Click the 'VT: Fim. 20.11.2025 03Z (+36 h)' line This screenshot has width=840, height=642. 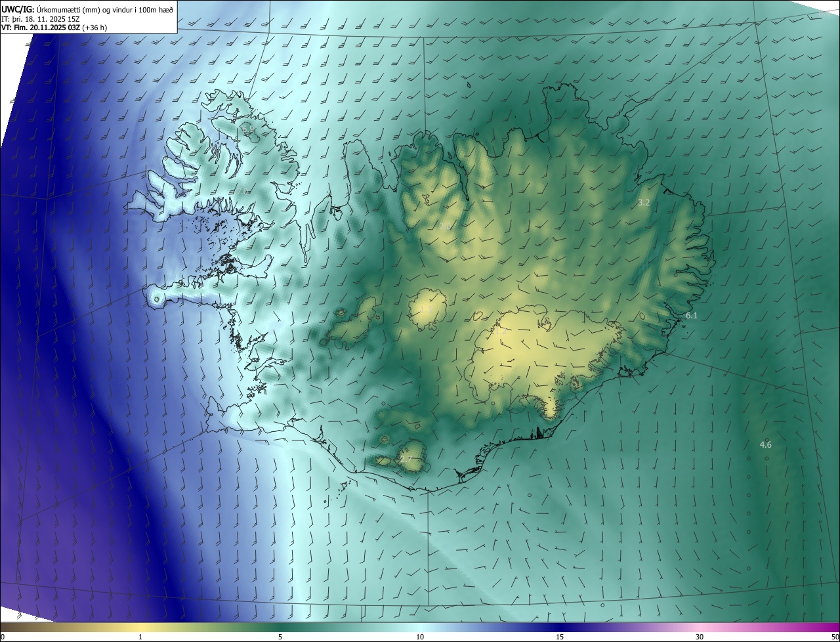[x=54, y=28]
